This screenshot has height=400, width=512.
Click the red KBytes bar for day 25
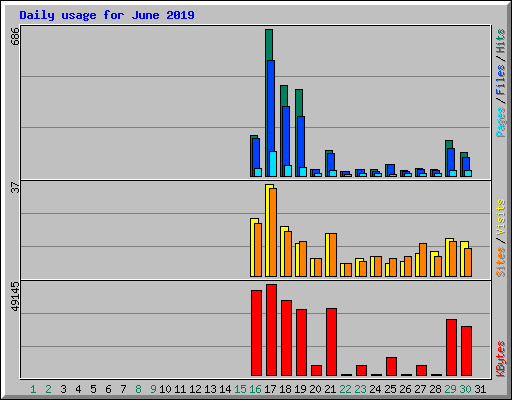point(391,367)
